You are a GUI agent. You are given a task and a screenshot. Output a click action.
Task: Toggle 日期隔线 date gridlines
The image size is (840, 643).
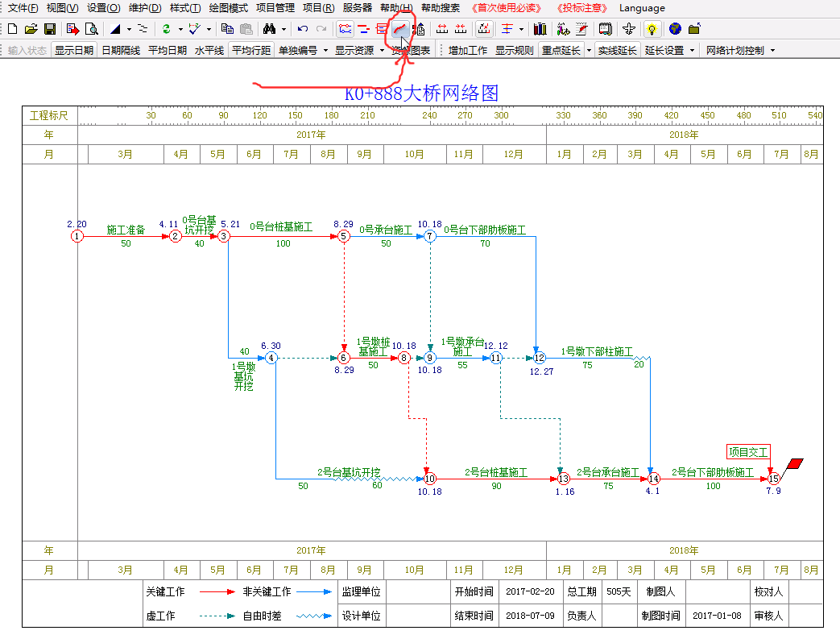point(121,51)
